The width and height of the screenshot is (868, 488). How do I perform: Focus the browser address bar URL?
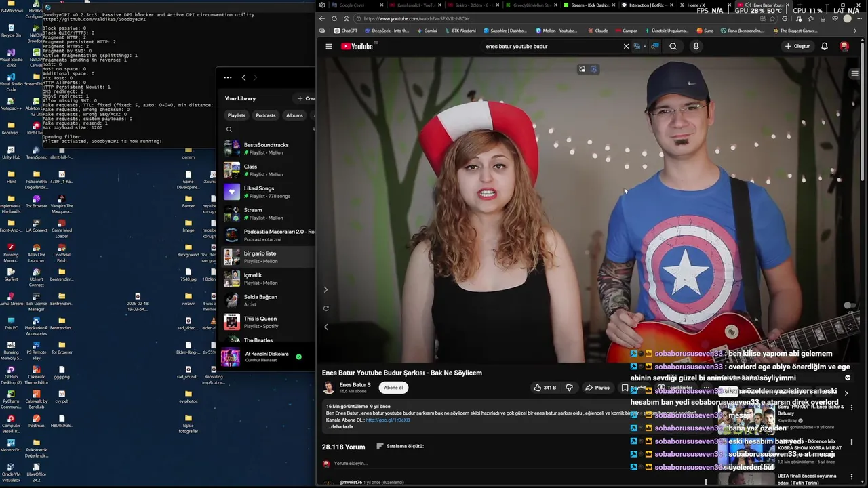click(x=416, y=18)
